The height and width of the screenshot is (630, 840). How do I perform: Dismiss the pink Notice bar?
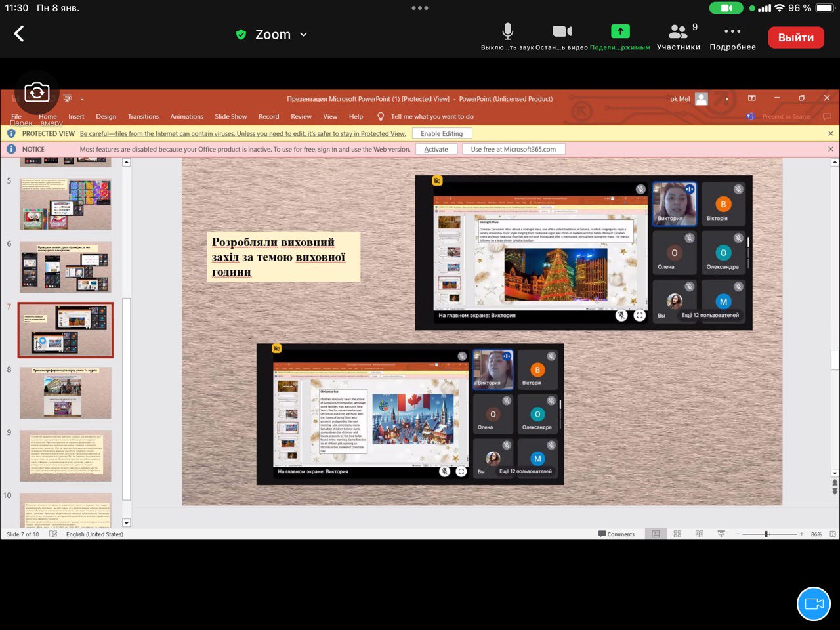tap(831, 150)
